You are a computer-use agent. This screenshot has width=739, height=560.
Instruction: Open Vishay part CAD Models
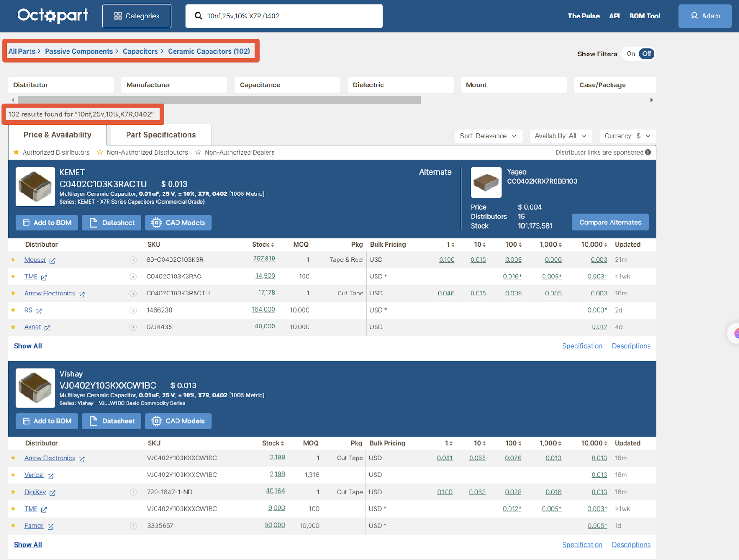[178, 421]
